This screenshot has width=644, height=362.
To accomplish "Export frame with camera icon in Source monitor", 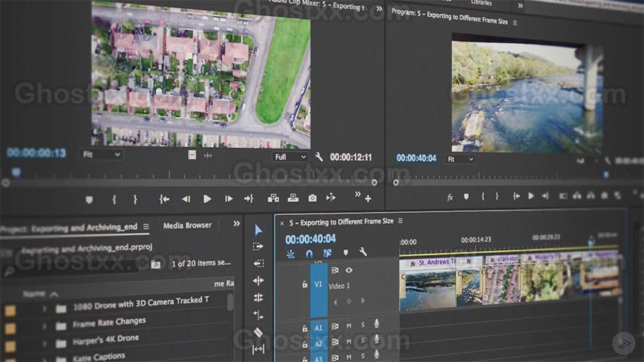I will tap(312, 198).
